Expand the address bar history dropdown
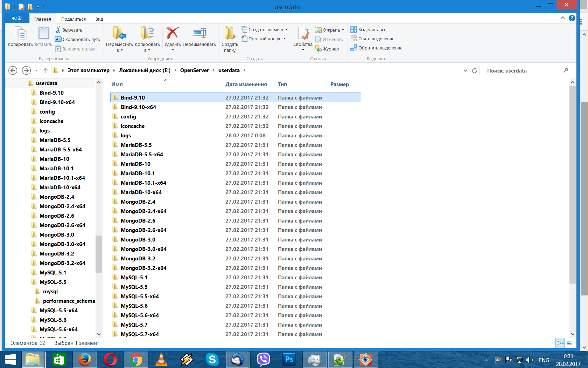 click(465, 70)
